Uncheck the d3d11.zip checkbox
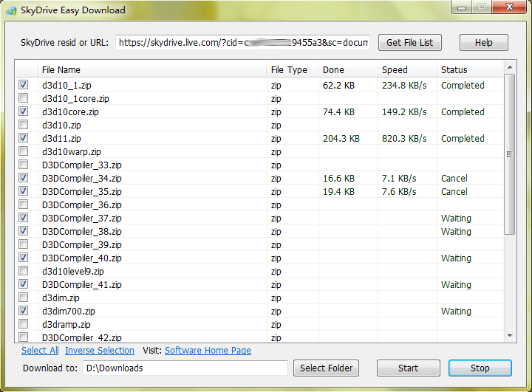 [24, 137]
